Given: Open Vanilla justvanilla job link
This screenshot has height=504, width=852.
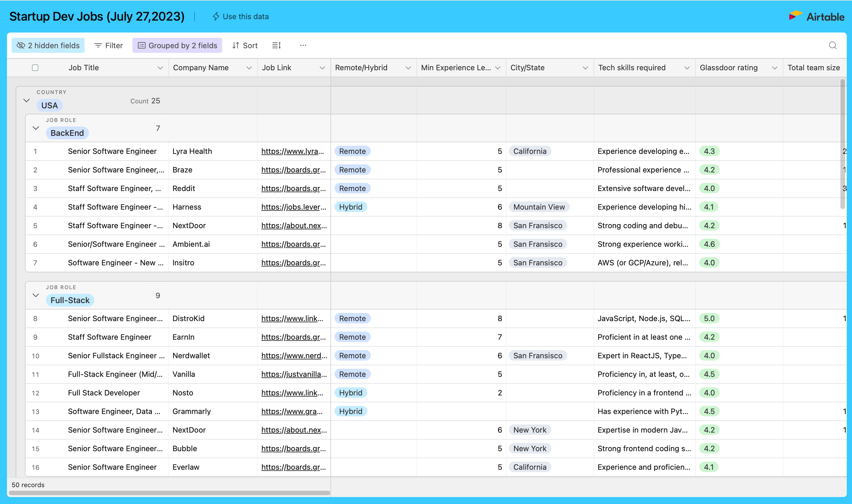Looking at the screenshot, I should 294,374.
